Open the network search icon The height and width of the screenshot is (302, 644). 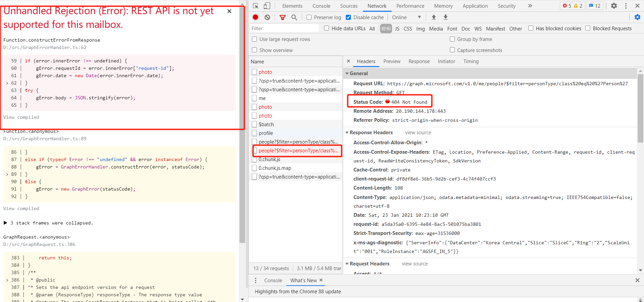click(294, 17)
